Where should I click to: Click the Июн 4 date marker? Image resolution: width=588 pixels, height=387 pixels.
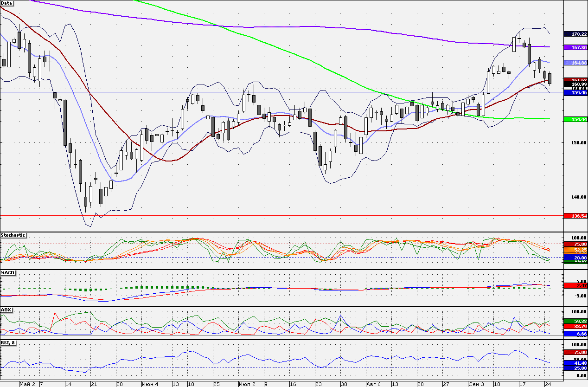[x=150, y=384]
